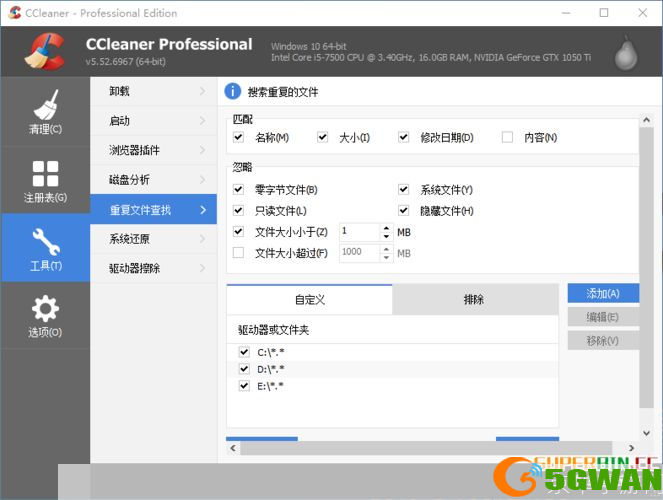Click the horizontal scrollbar thumb
Image resolution: width=663 pixels, height=500 pixels.
click(x=426, y=448)
